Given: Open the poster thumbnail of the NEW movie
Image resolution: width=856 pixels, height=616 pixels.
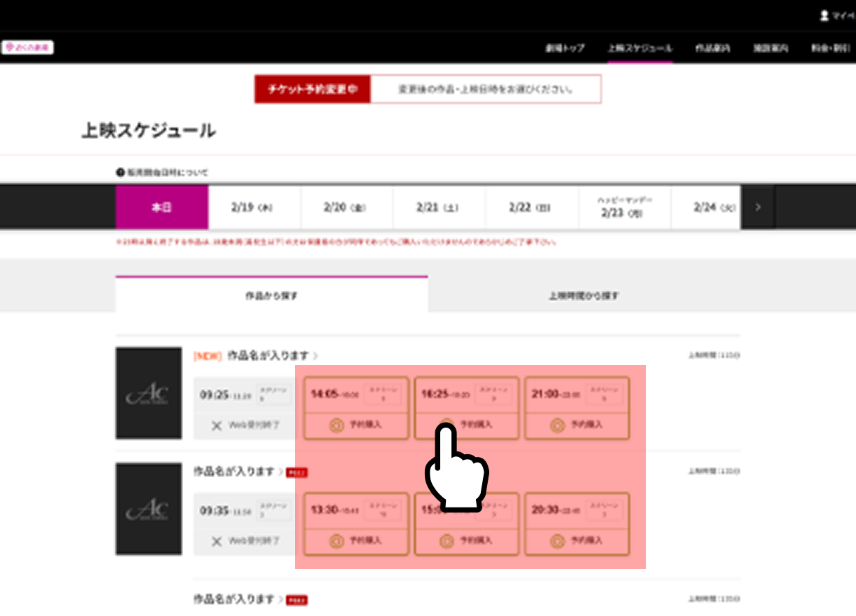Looking at the screenshot, I should (148, 393).
